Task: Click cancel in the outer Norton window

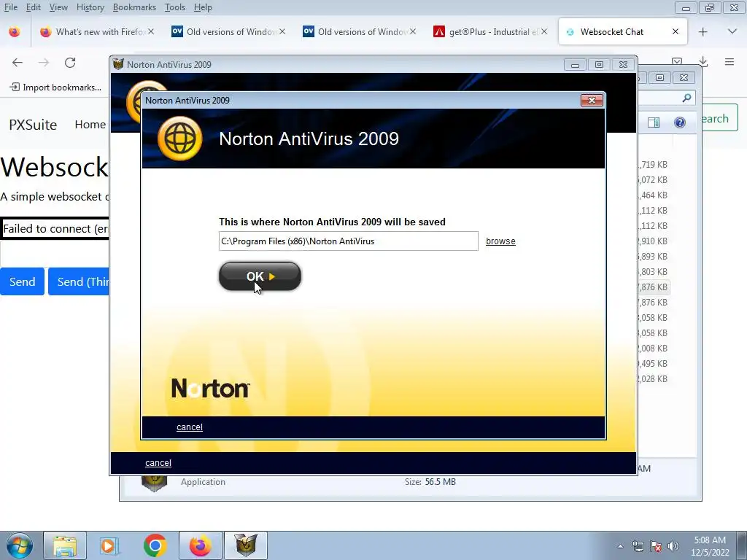Action: tap(158, 463)
